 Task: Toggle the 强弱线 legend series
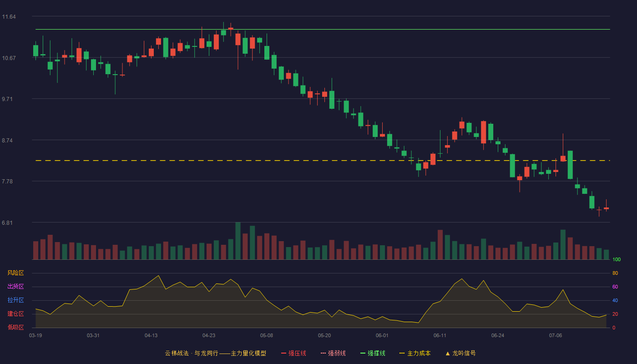[333, 353]
